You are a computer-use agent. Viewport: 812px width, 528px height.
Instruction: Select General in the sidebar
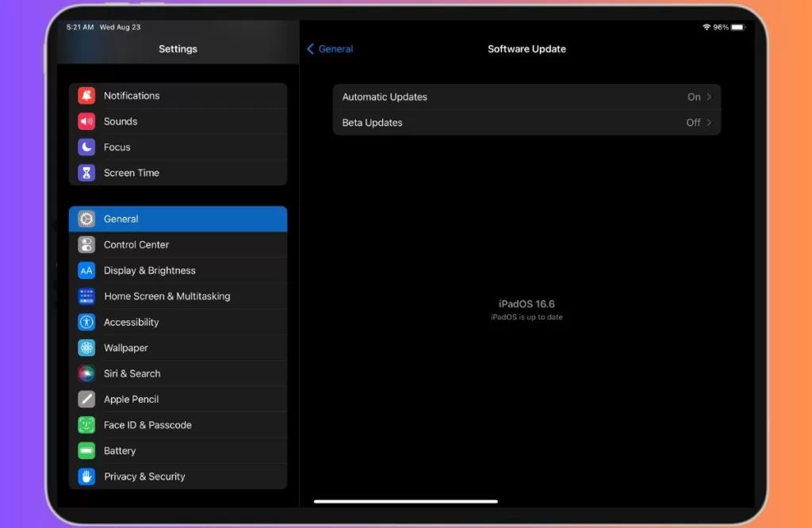coord(178,219)
